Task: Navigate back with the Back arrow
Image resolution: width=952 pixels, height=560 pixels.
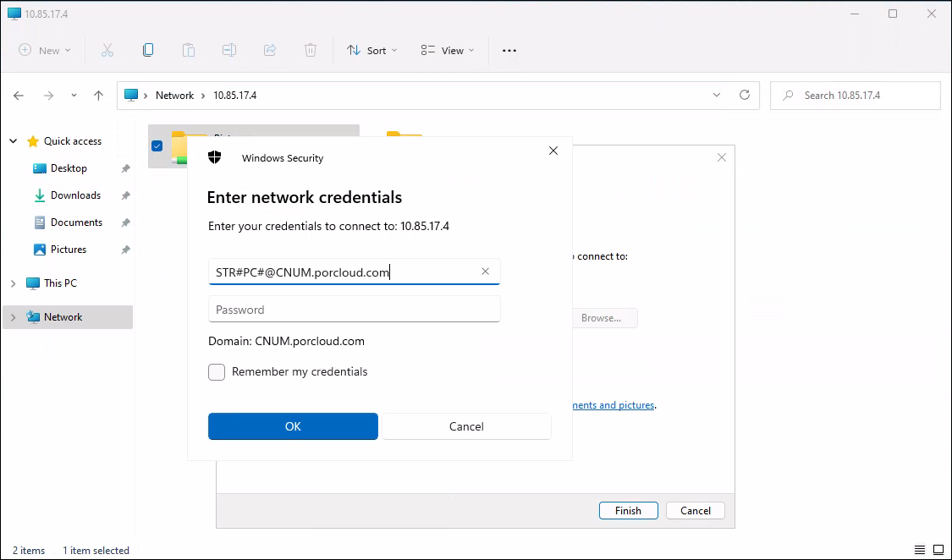Action: click(x=19, y=96)
